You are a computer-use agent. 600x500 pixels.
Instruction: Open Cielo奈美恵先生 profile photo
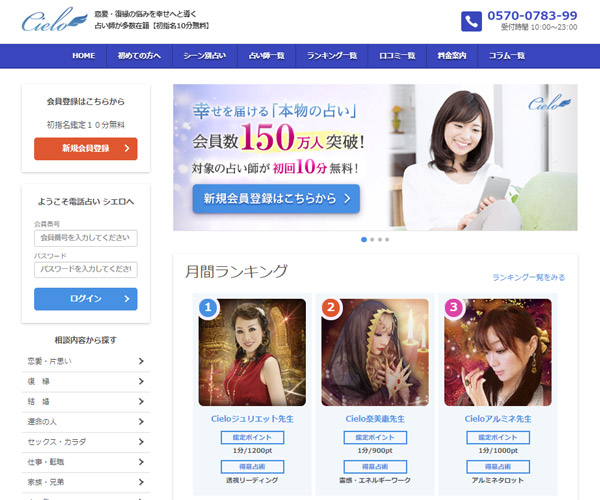click(x=375, y=352)
